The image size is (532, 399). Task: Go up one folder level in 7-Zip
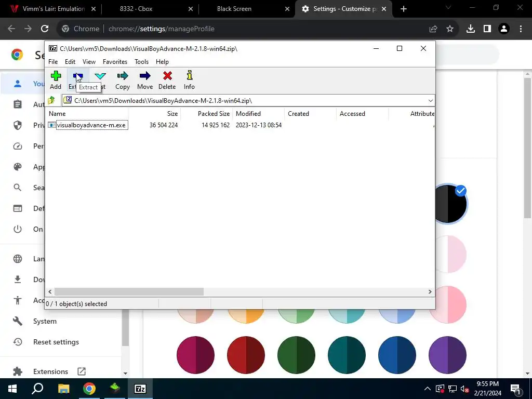tap(51, 100)
